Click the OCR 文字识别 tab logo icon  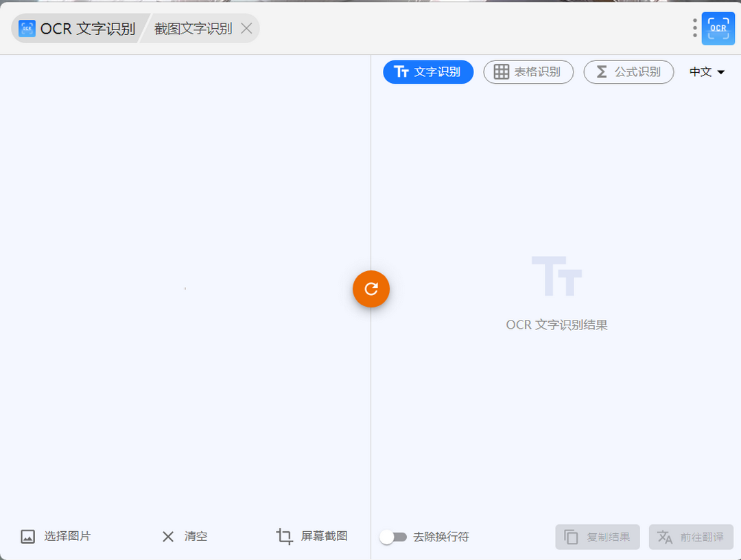pos(27,29)
